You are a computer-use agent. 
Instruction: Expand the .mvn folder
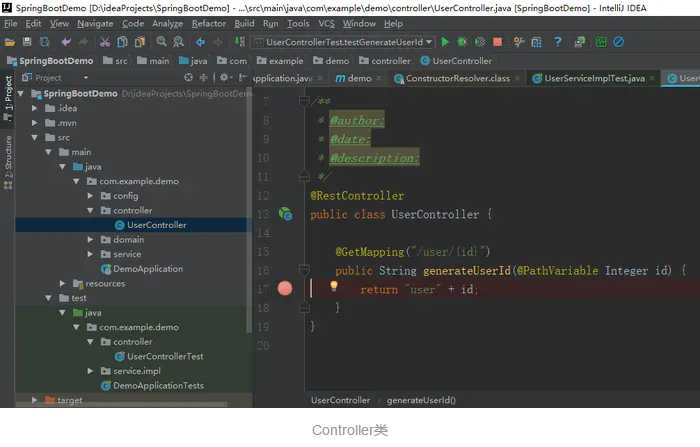(34, 123)
